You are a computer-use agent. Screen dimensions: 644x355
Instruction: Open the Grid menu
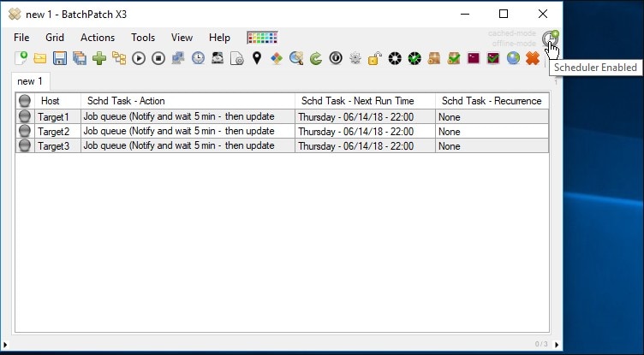tap(55, 38)
